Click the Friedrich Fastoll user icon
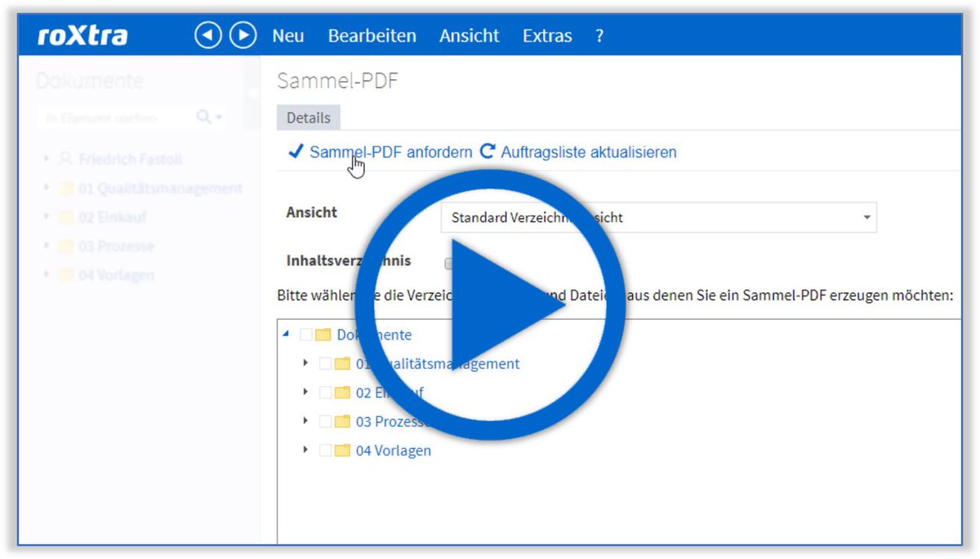This screenshot has height=559, width=980. click(x=65, y=159)
